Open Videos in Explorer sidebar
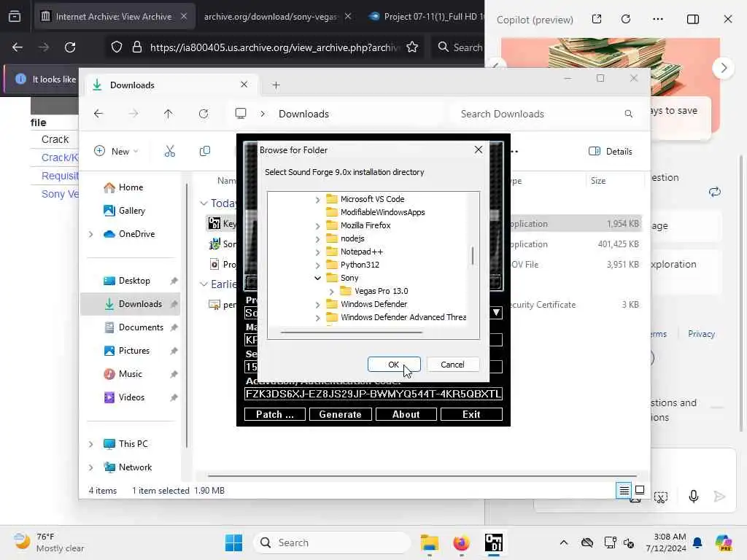This screenshot has width=747, height=560. [x=124, y=397]
